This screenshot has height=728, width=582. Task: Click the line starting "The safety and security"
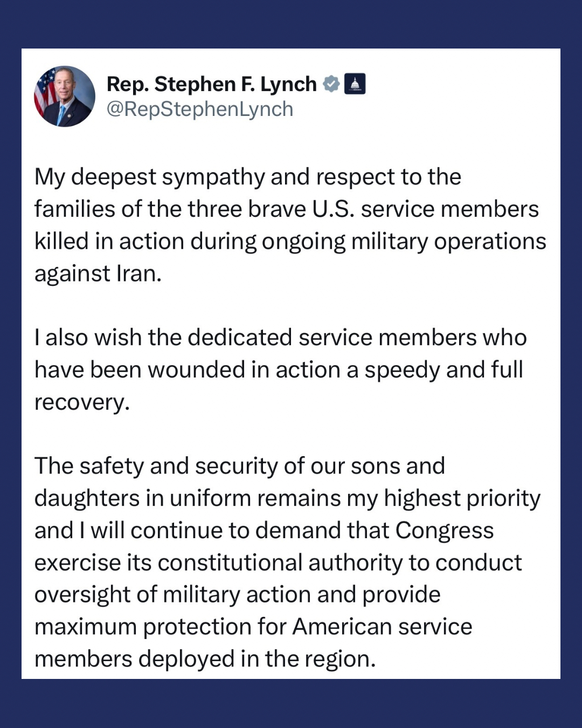click(239, 466)
